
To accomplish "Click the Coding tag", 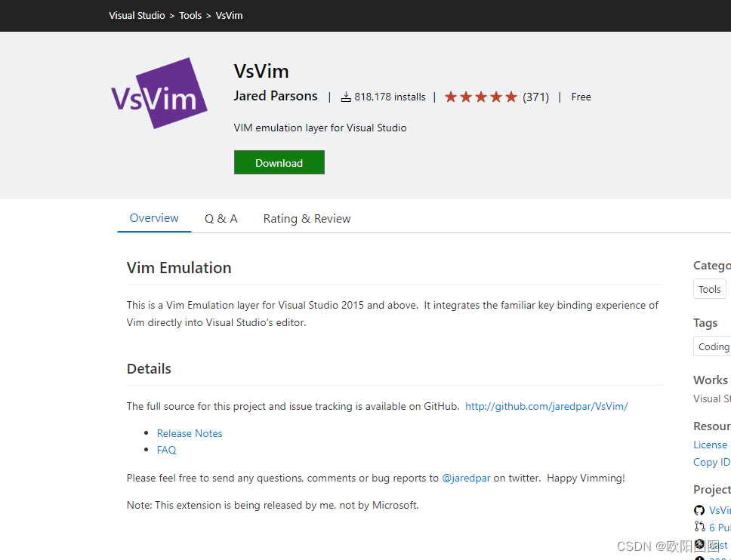I will click(x=712, y=346).
